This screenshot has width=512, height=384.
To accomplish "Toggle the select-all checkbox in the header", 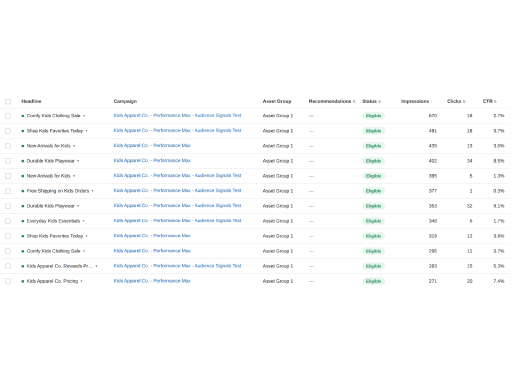I will click(x=8, y=102).
